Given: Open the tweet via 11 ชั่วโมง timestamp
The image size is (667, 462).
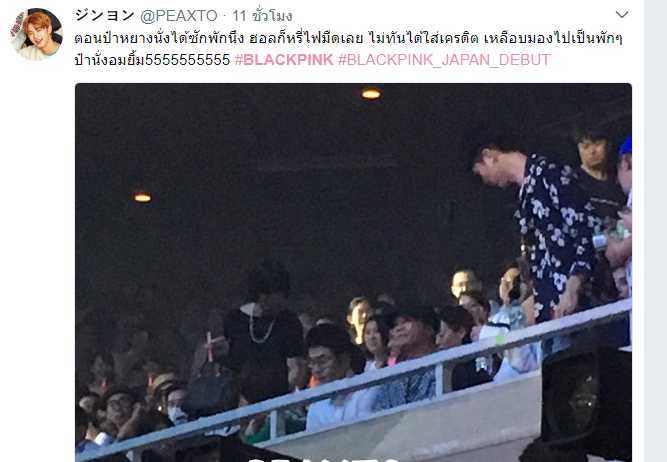Looking at the screenshot, I should pos(262,16).
